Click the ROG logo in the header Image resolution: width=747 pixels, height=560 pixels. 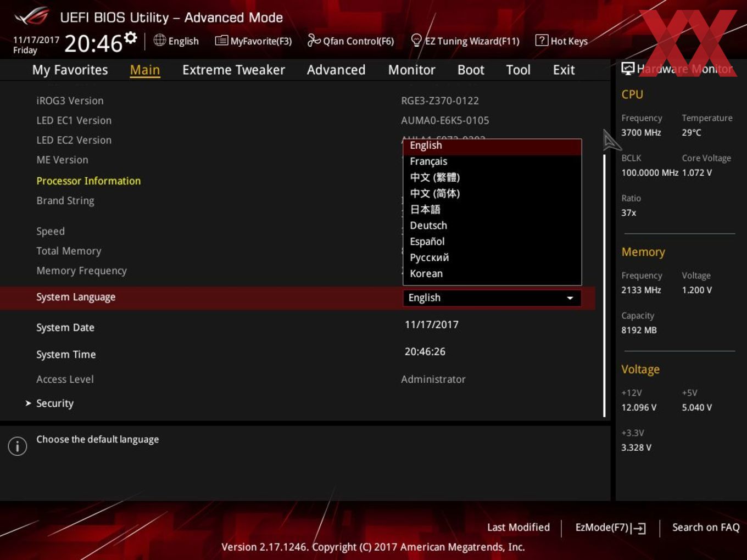tap(31, 17)
